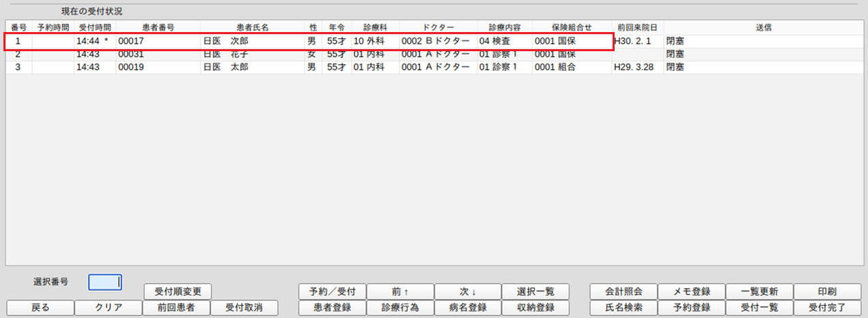Viewport: 868px width, 318px height.
Task: Click the 番号 column header
Action: (x=18, y=27)
